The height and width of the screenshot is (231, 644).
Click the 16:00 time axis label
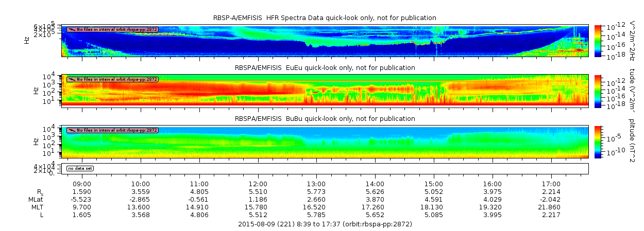point(493,184)
